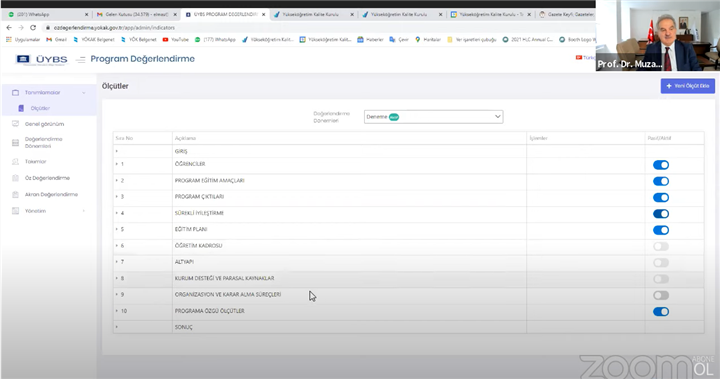
Task: Enable the ÖĞRETİM KADROSU switch
Action: click(661, 247)
